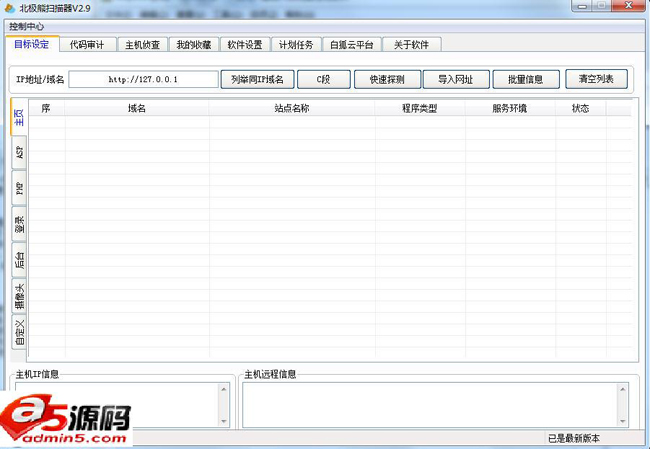Viewport: 650px width, 449px height.
Task: Click the 控制中心 menu label
Action: pyautogui.click(x=27, y=27)
